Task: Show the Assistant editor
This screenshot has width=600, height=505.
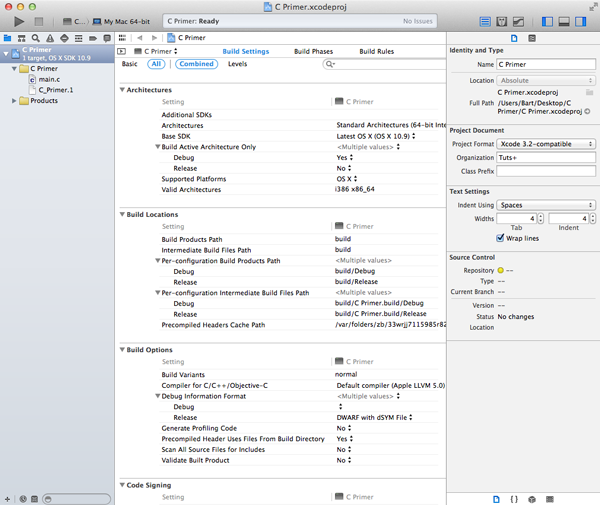Action: (501, 22)
